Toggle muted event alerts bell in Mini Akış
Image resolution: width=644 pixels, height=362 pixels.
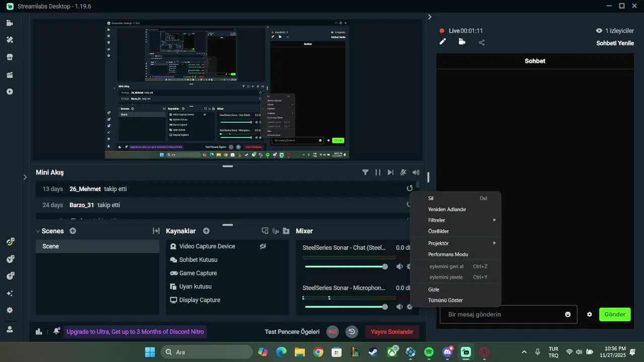(403, 172)
